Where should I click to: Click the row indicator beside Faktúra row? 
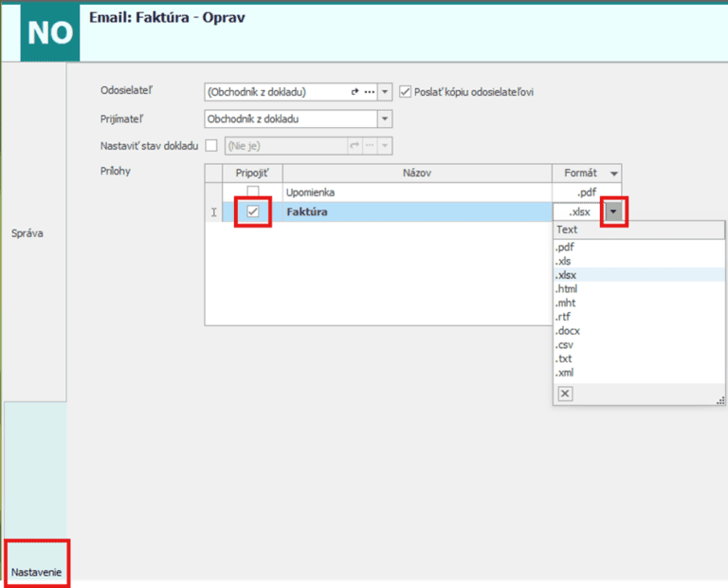[x=214, y=212]
